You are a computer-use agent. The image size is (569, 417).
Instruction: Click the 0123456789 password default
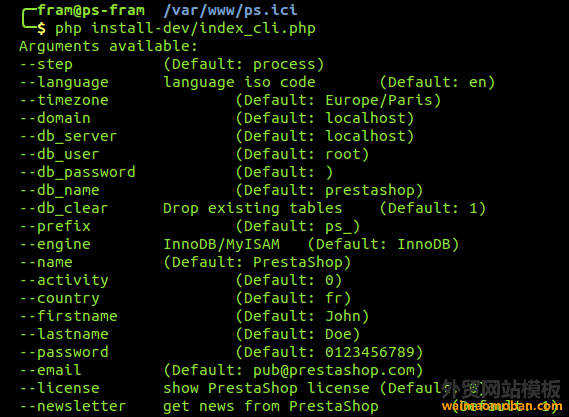[x=370, y=352]
